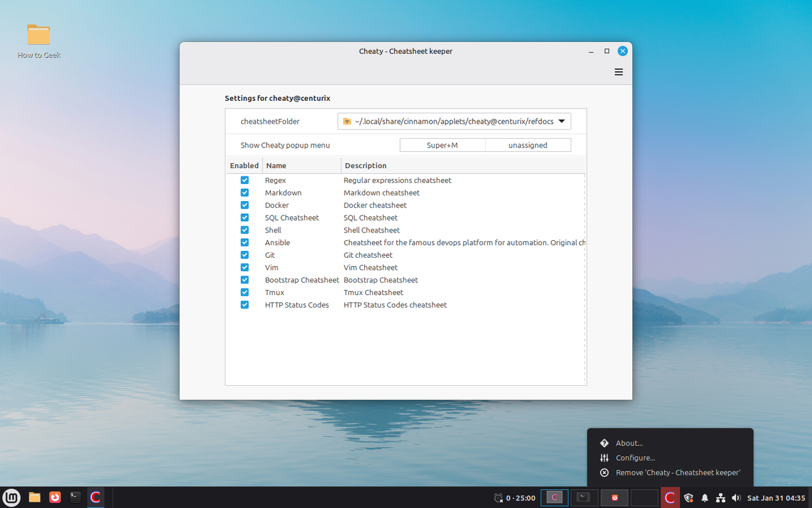Click the pomodoro timer alarm clock icon
812x508 pixels.
[x=498, y=498]
